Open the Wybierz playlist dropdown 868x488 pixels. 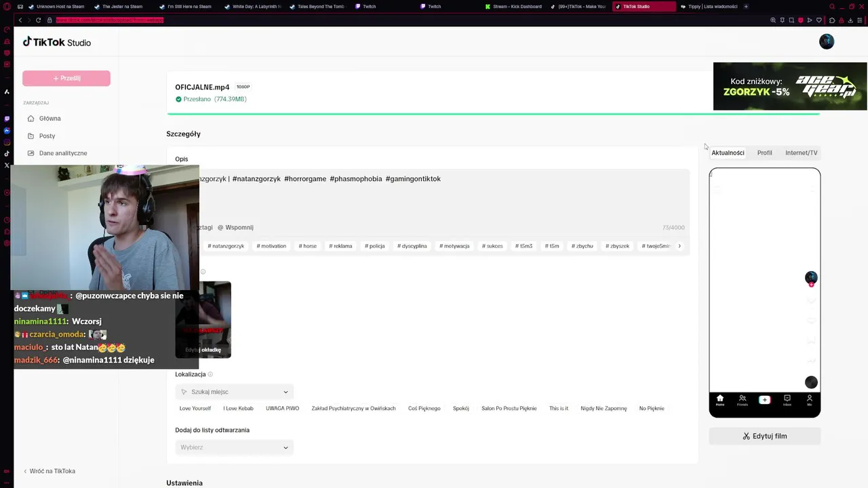coord(234,447)
